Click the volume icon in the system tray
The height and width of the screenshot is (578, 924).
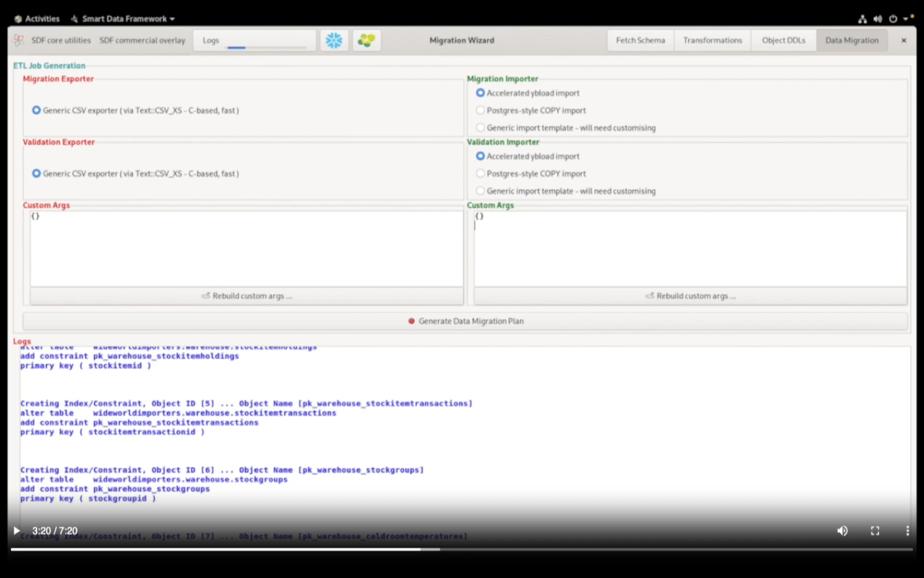[878, 19]
